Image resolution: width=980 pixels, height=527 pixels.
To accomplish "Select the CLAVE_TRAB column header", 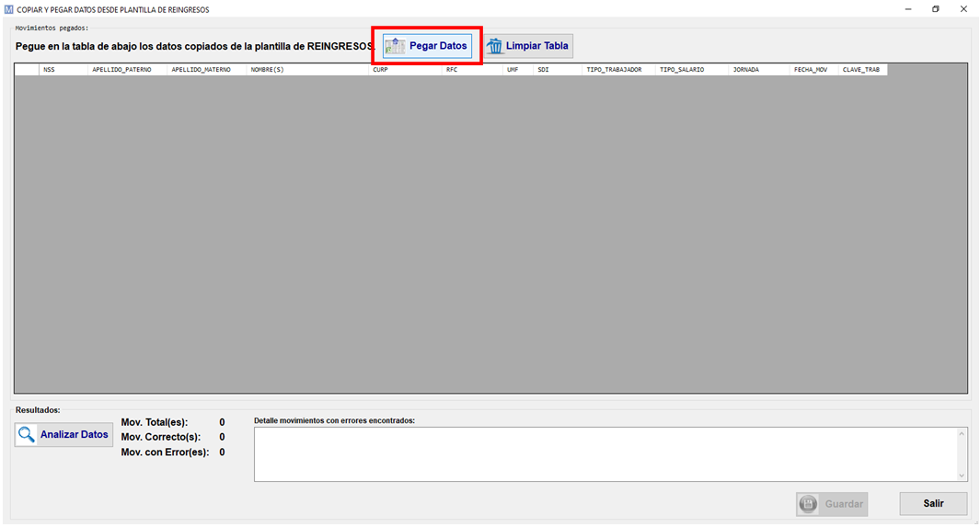I will coord(863,70).
